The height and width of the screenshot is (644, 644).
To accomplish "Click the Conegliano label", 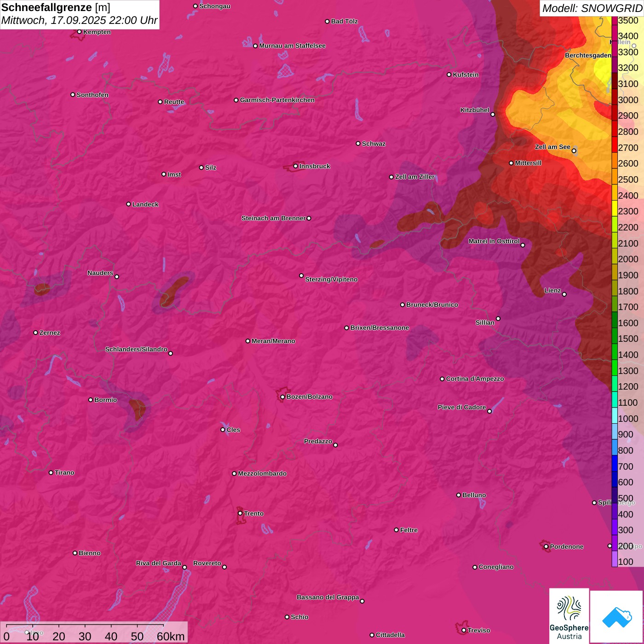I will pos(496,567).
